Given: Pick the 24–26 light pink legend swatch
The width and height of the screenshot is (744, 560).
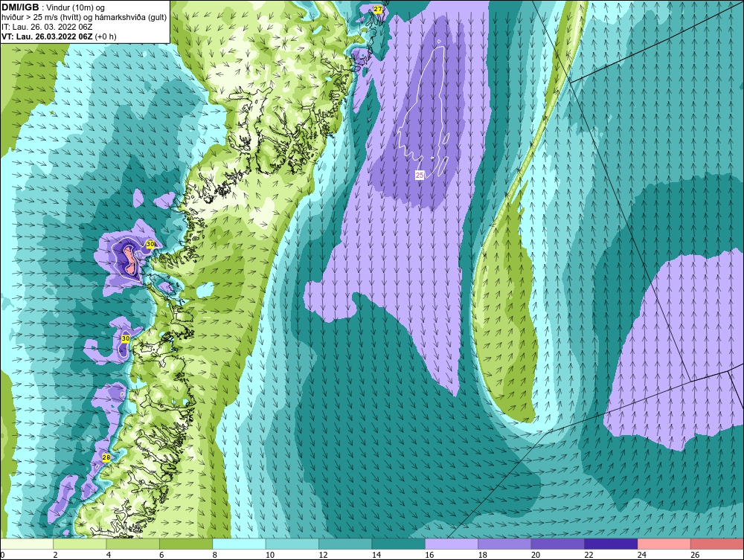Looking at the screenshot, I should pos(664,544).
